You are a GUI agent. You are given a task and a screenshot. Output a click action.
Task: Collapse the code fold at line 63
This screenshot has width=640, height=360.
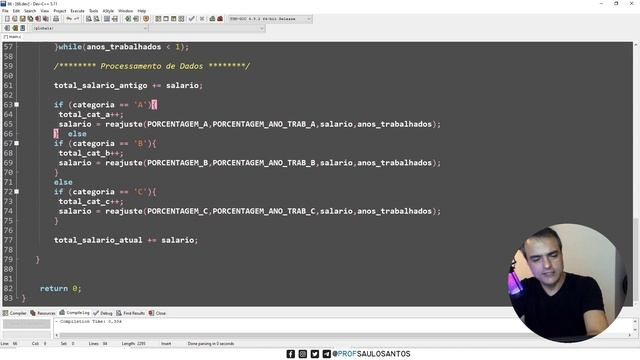pos(17,105)
